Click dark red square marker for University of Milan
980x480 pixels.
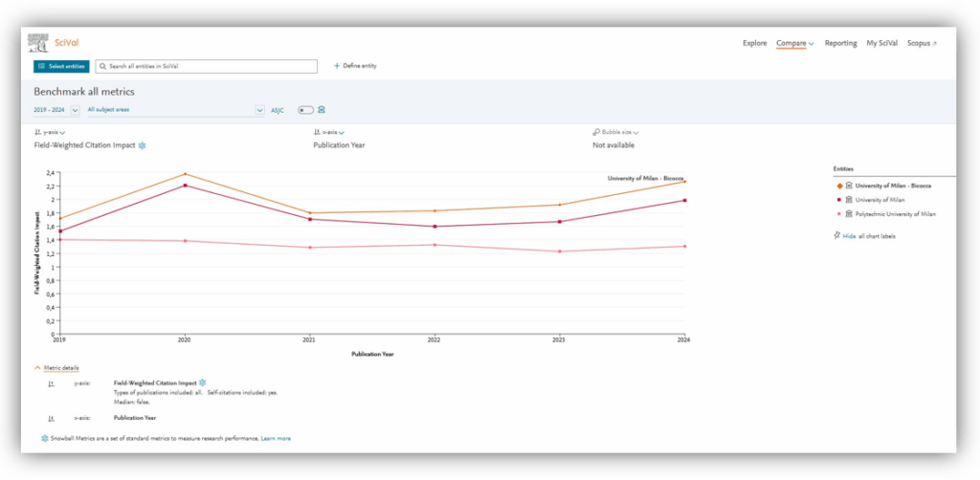[838, 200]
